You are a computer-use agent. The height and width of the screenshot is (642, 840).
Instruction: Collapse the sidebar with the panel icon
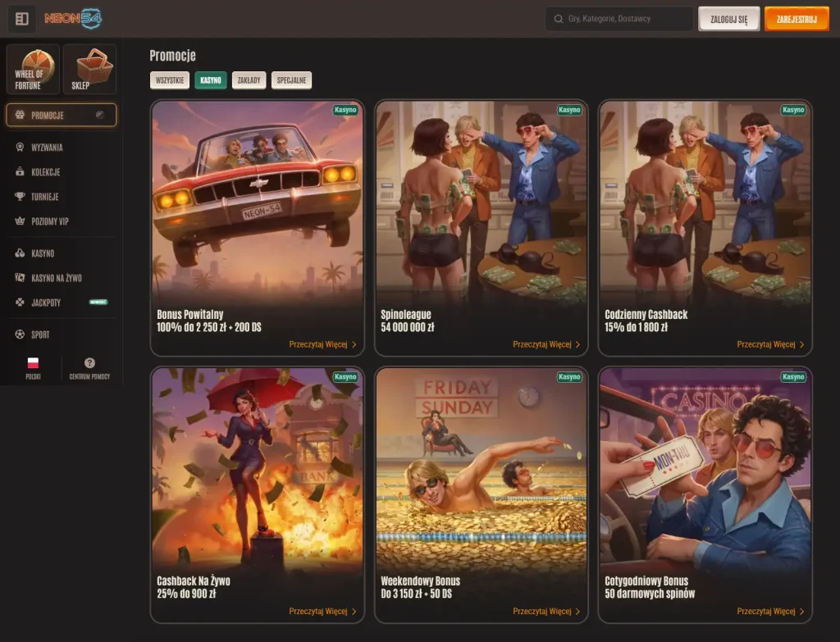point(22,19)
